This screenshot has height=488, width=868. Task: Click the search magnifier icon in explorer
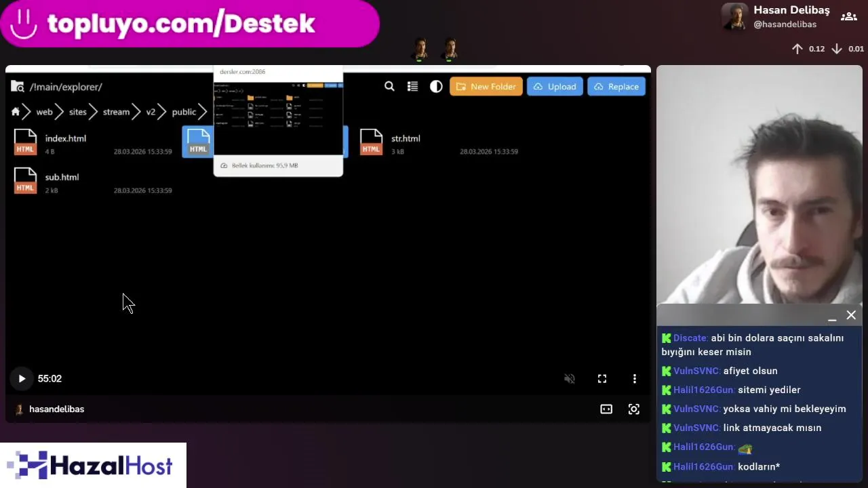[389, 86]
